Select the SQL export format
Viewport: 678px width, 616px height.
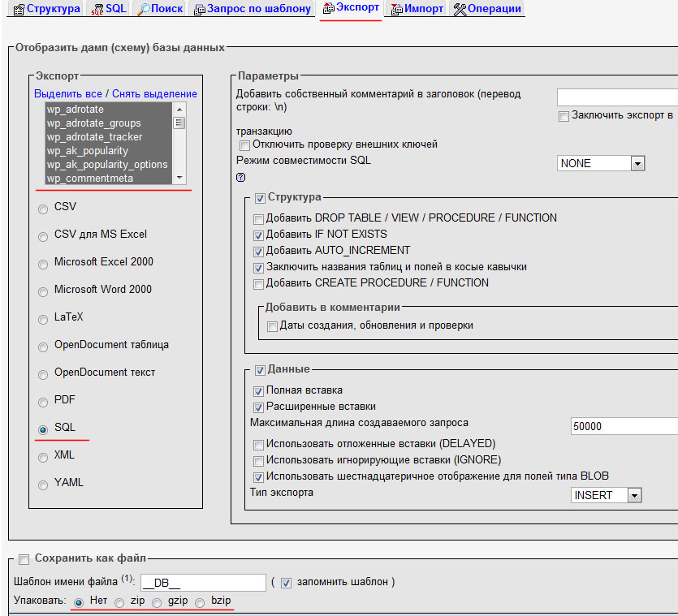click(43, 430)
